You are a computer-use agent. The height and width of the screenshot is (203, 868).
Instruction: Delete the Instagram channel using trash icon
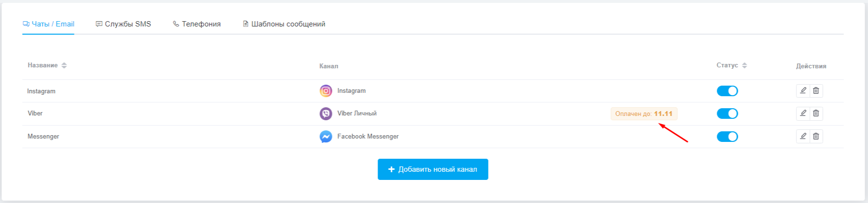[816, 90]
